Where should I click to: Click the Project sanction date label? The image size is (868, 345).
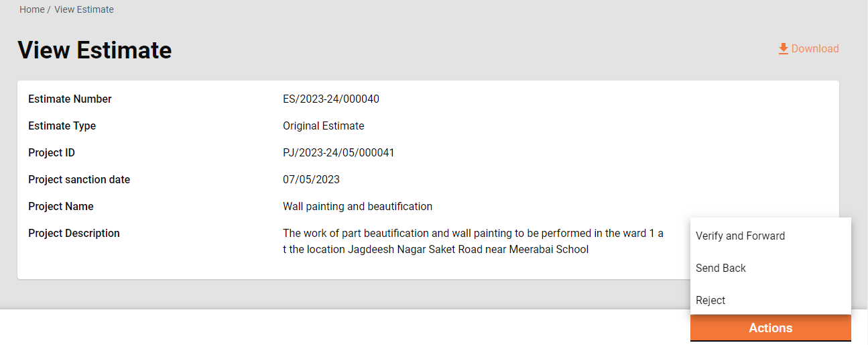coord(79,180)
